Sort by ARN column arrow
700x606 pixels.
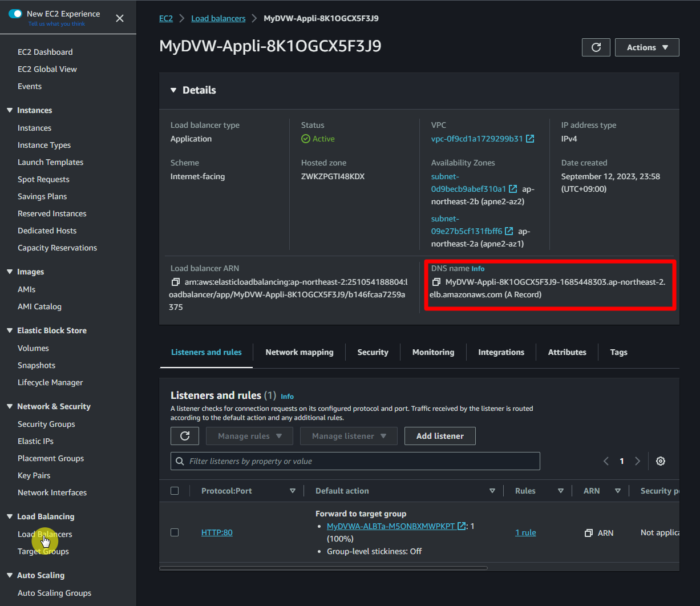617,491
